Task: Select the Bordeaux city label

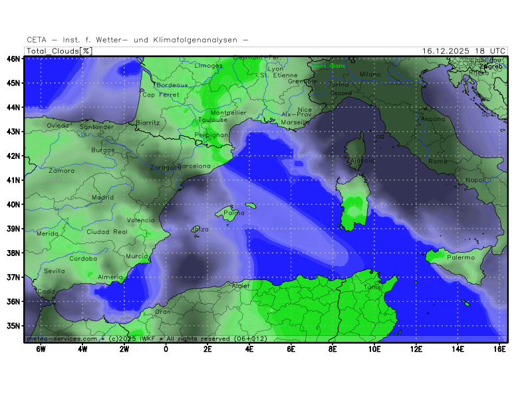Action: click(172, 85)
